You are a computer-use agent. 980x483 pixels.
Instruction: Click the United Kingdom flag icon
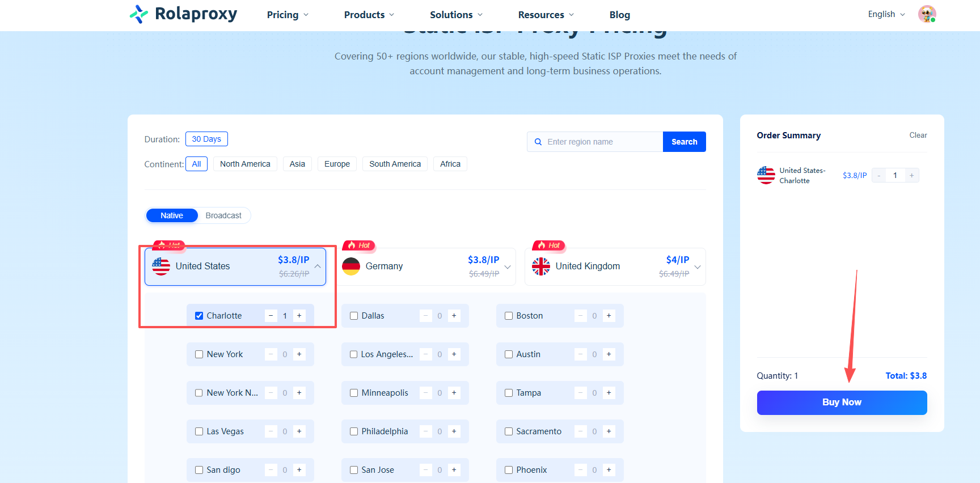pyautogui.click(x=541, y=266)
